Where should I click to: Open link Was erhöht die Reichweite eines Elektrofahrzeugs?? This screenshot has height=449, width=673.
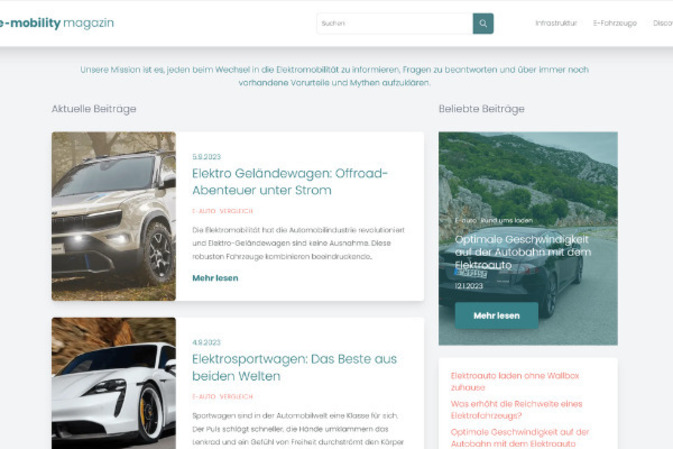(x=516, y=410)
